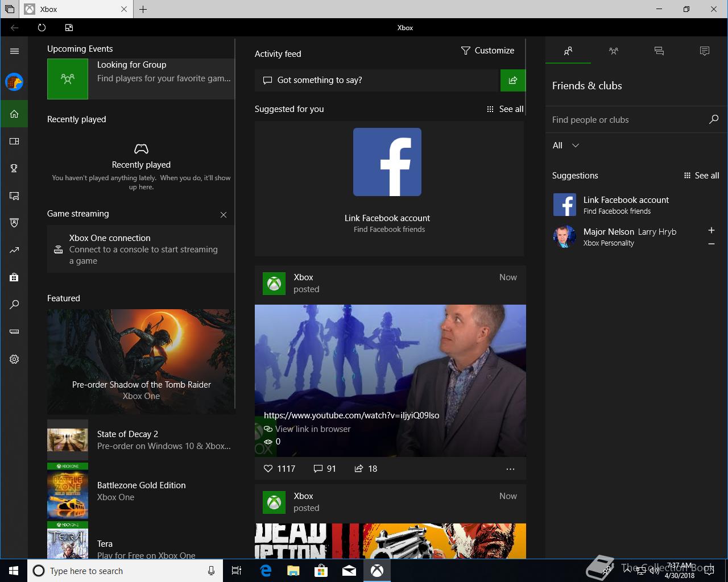This screenshot has width=728, height=582.
Task: Click the back arrow in title bar
Action: pos(14,27)
